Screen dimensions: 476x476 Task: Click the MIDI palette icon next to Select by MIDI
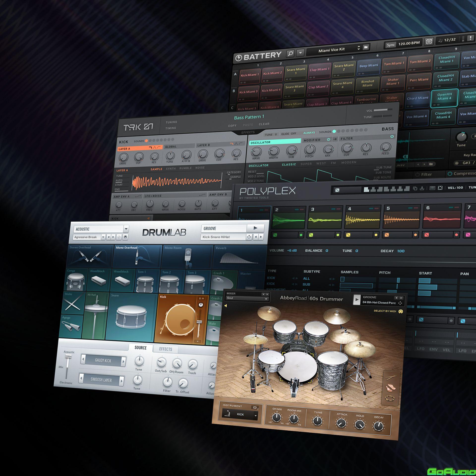click(x=401, y=312)
